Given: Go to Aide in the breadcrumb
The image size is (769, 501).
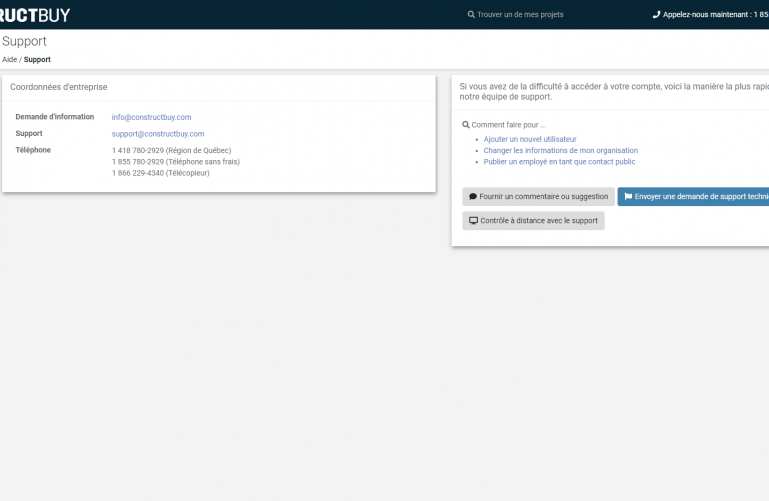Looking at the screenshot, I should [9, 60].
